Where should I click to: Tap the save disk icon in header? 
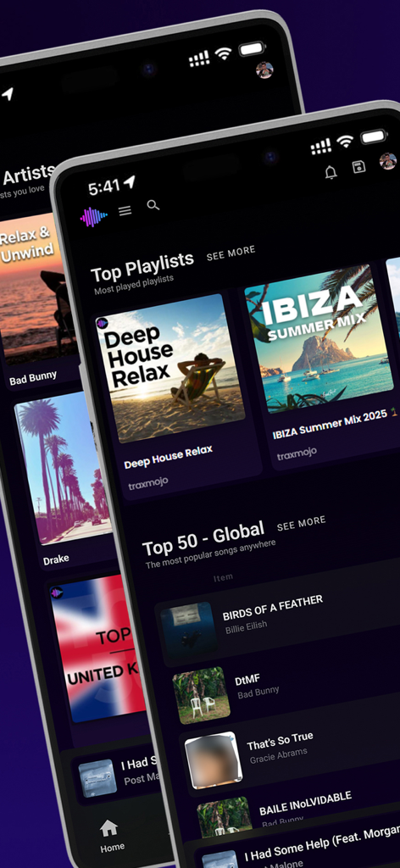[x=358, y=167]
